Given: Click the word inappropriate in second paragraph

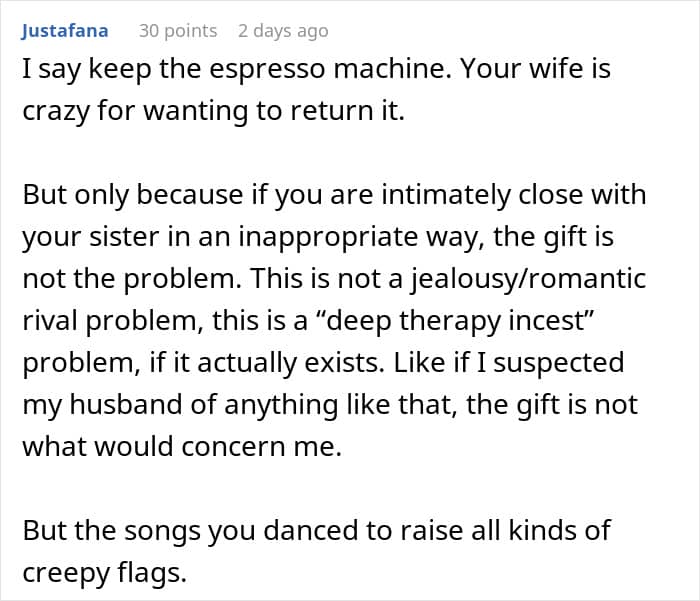Looking at the screenshot, I should 328,238.
